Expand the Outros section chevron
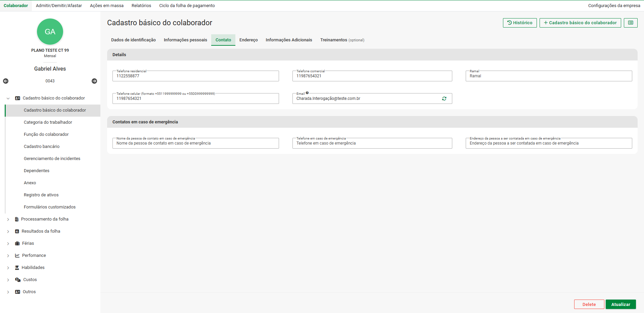Image resolution: width=644 pixels, height=313 pixels. (x=8, y=292)
